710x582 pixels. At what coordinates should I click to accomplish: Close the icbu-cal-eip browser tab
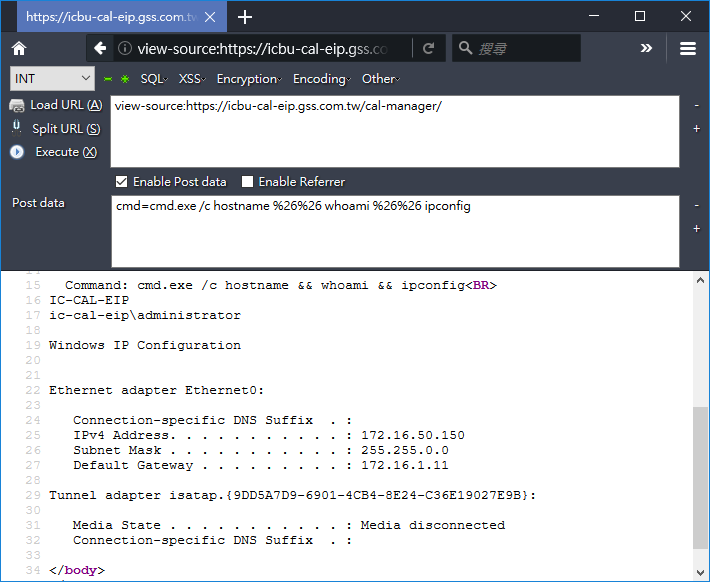click(x=210, y=17)
